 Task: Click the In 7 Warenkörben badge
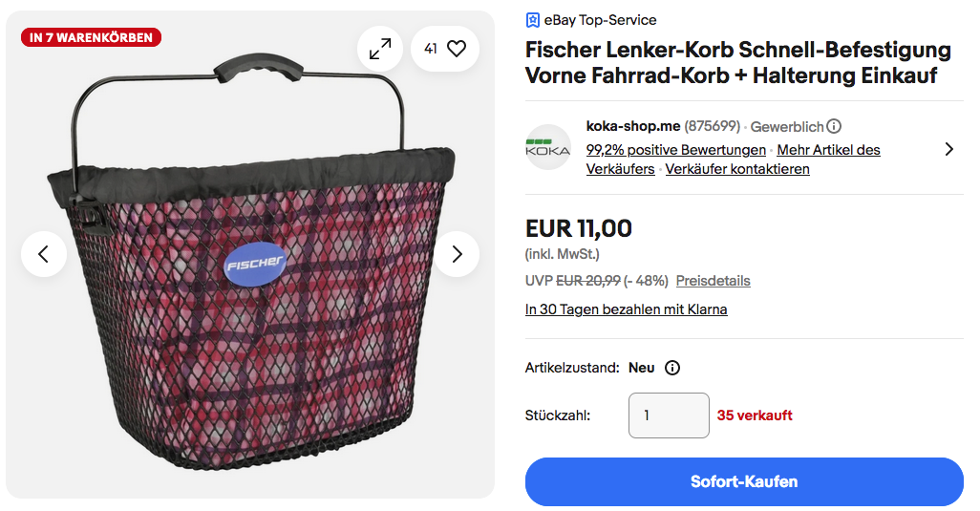[x=91, y=38]
